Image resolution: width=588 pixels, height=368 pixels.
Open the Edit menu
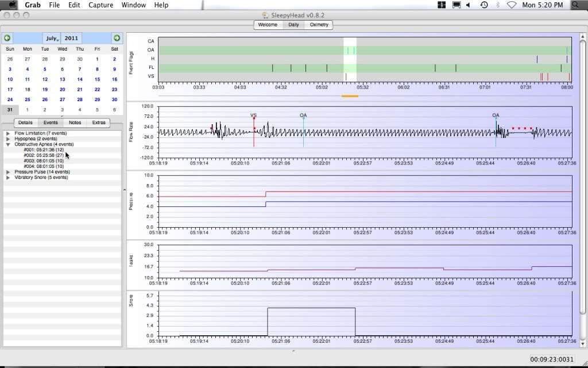click(74, 5)
